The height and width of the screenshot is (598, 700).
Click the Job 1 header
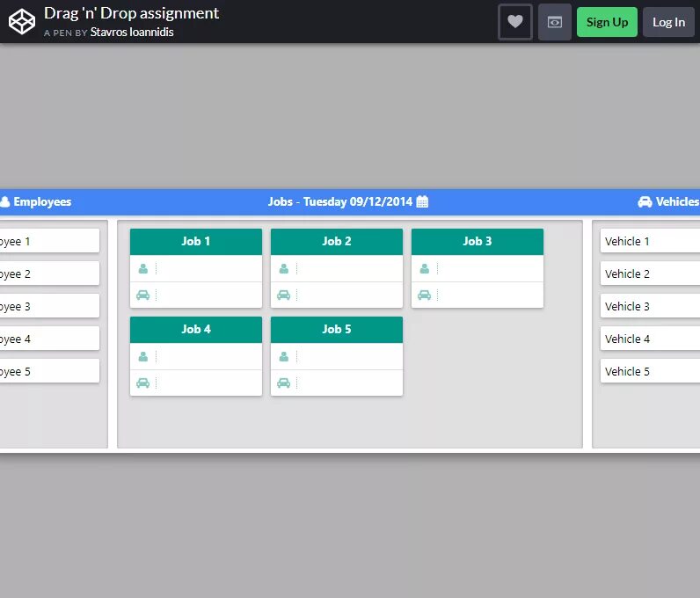(196, 242)
